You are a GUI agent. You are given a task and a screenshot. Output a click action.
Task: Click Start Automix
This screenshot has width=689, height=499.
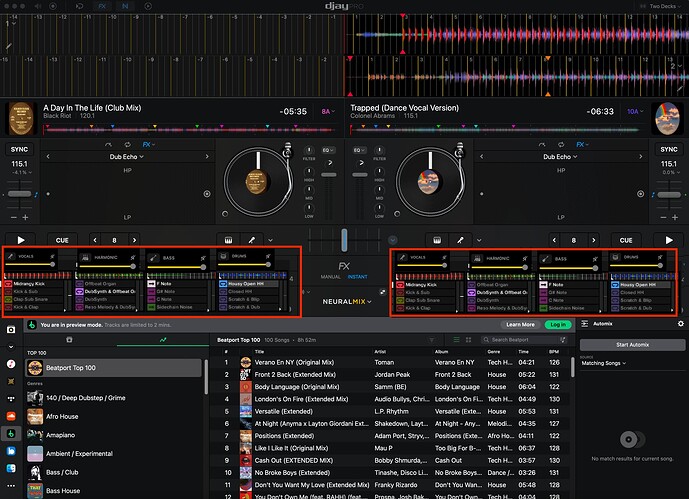coord(632,345)
